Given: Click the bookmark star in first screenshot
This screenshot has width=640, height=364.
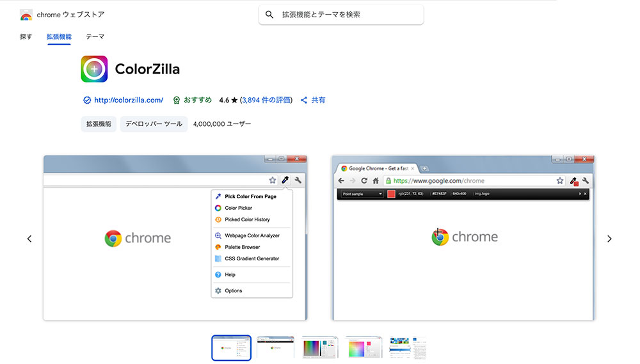Looking at the screenshot, I should tap(272, 180).
